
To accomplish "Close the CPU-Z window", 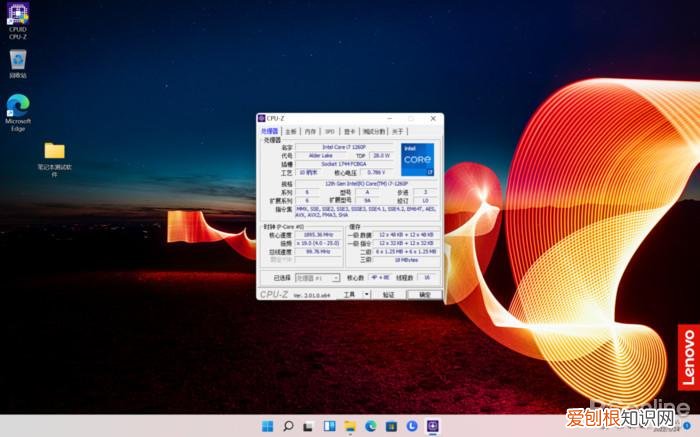I will coord(433,118).
